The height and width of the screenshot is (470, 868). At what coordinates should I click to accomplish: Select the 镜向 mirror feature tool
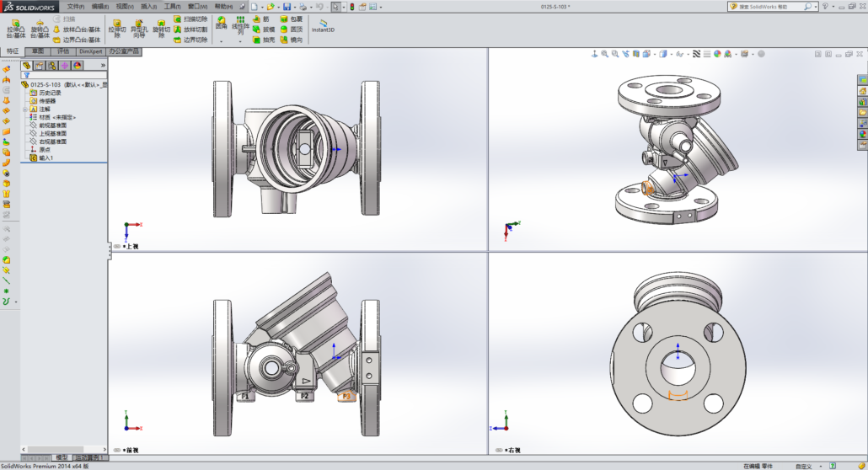click(x=291, y=40)
